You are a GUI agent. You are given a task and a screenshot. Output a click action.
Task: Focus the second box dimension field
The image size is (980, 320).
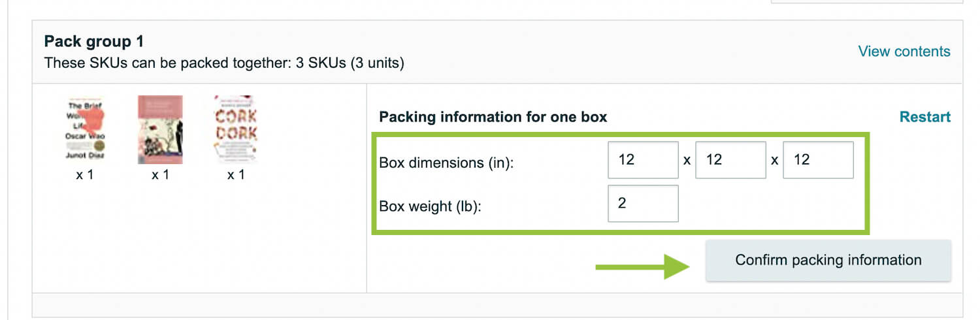click(x=730, y=160)
